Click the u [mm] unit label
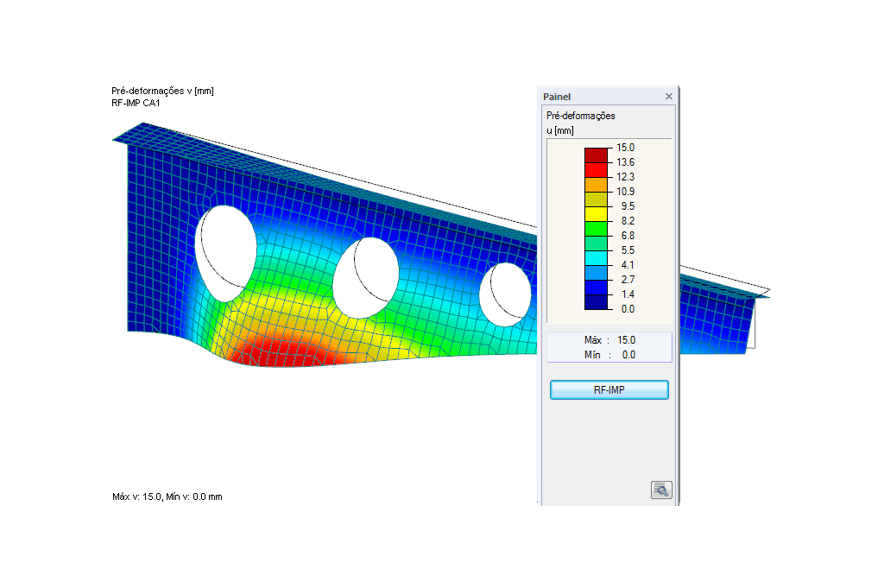 [x=559, y=130]
